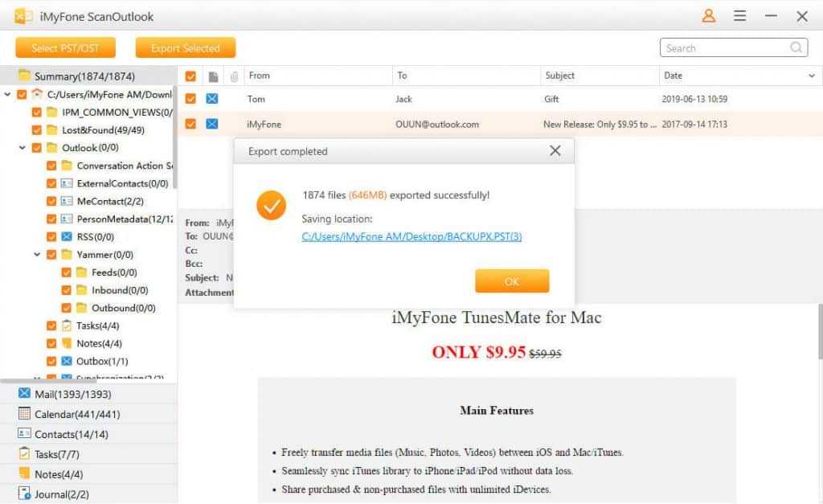
Task: Toggle the select-all checkbox in header
Action: (x=190, y=76)
